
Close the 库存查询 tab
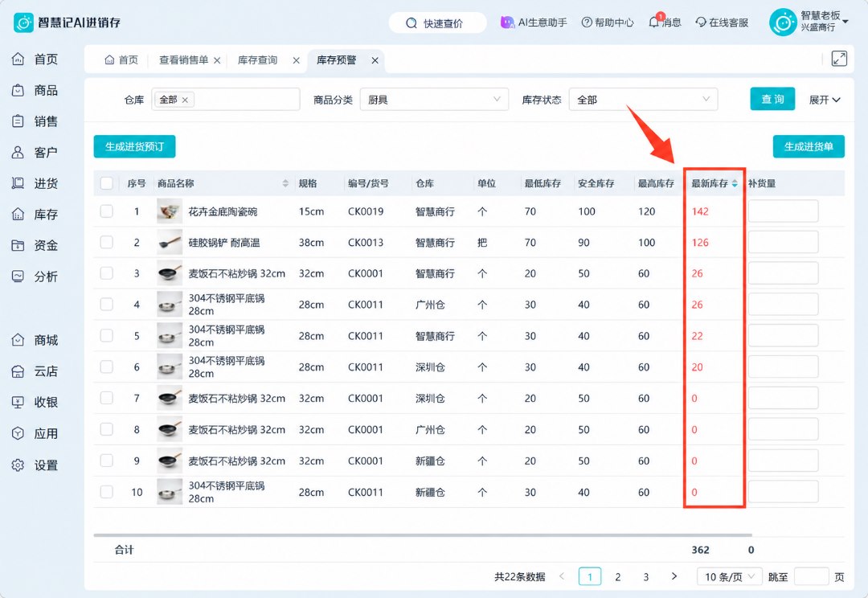click(x=296, y=60)
